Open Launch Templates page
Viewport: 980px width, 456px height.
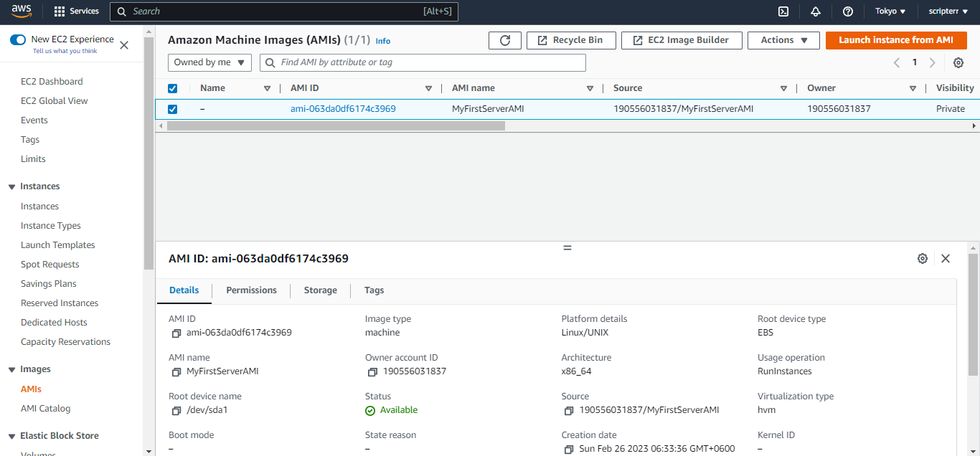point(58,245)
